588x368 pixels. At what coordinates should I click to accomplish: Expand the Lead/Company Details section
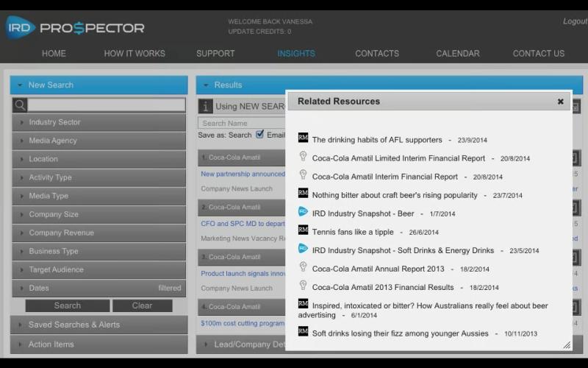[241, 344]
